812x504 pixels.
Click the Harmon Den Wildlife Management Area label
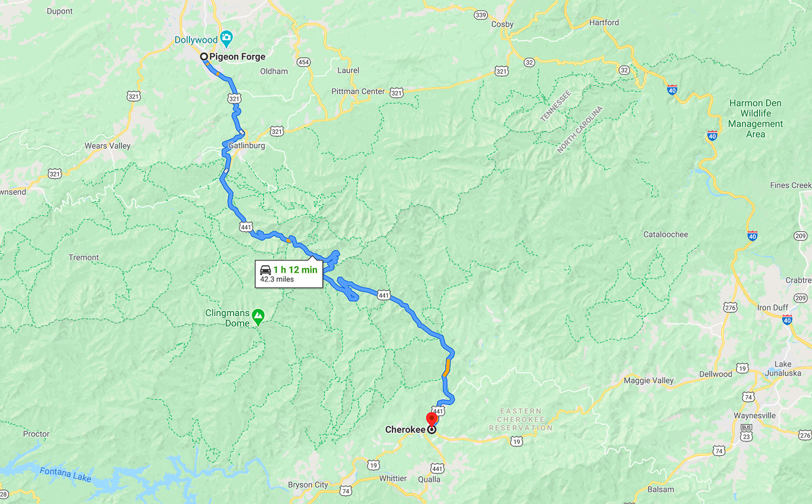756,118
